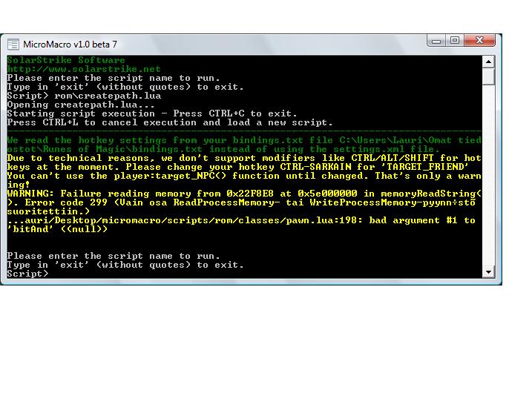
Task: Click the empty scrollbar track below the thumb
Action: coord(488,178)
